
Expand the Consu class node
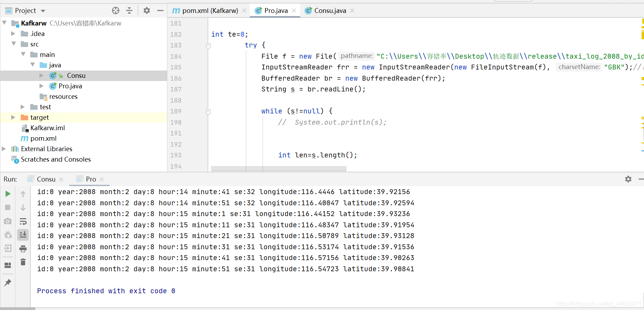click(42, 75)
